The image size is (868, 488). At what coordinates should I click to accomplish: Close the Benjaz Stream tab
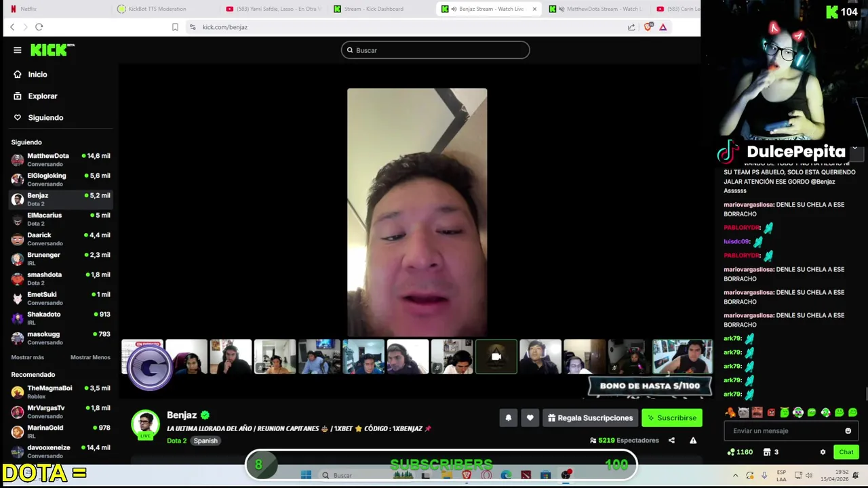pos(534,9)
